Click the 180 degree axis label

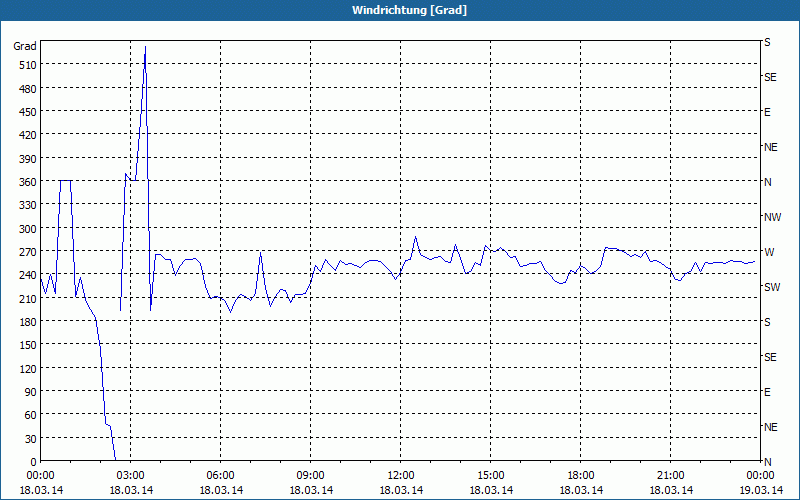coord(28,322)
